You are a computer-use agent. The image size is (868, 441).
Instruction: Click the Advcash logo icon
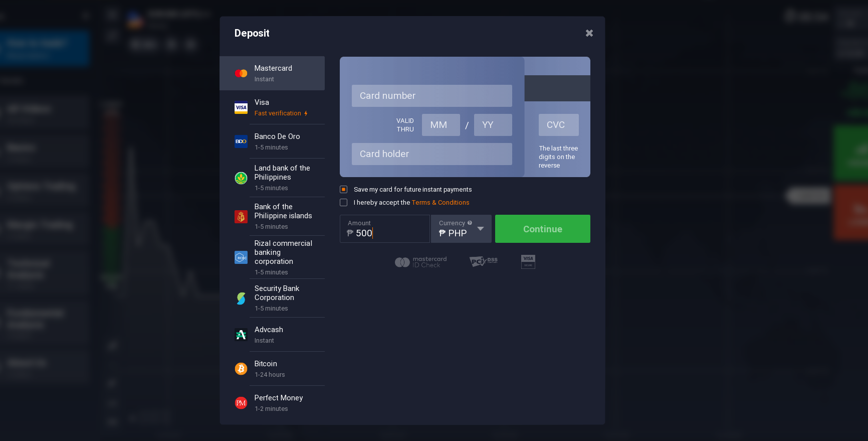[x=241, y=335]
